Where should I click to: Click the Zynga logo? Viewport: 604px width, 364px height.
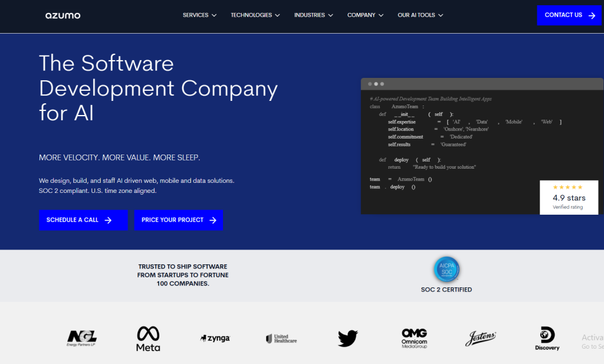click(x=215, y=338)
